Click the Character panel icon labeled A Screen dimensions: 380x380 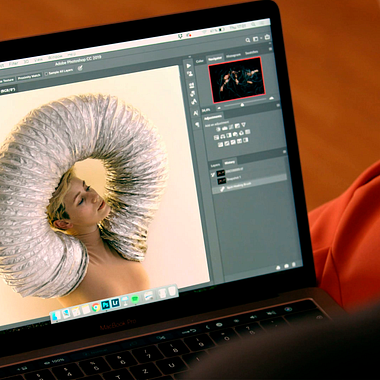tap(196, 113)
